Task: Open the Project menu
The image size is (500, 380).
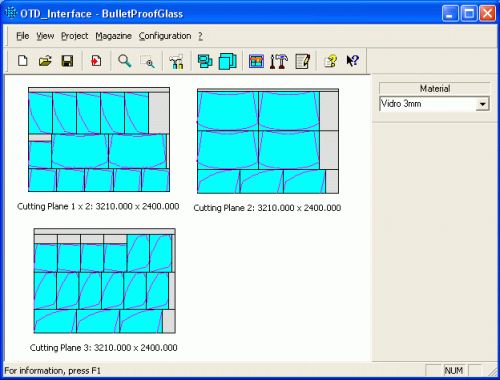Action: click(75, 36)
